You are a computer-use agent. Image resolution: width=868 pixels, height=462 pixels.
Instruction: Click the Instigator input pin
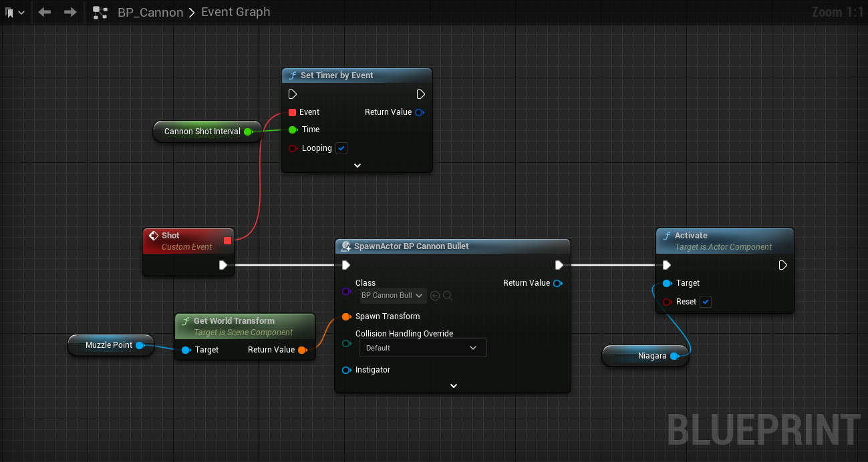point(346,370)
